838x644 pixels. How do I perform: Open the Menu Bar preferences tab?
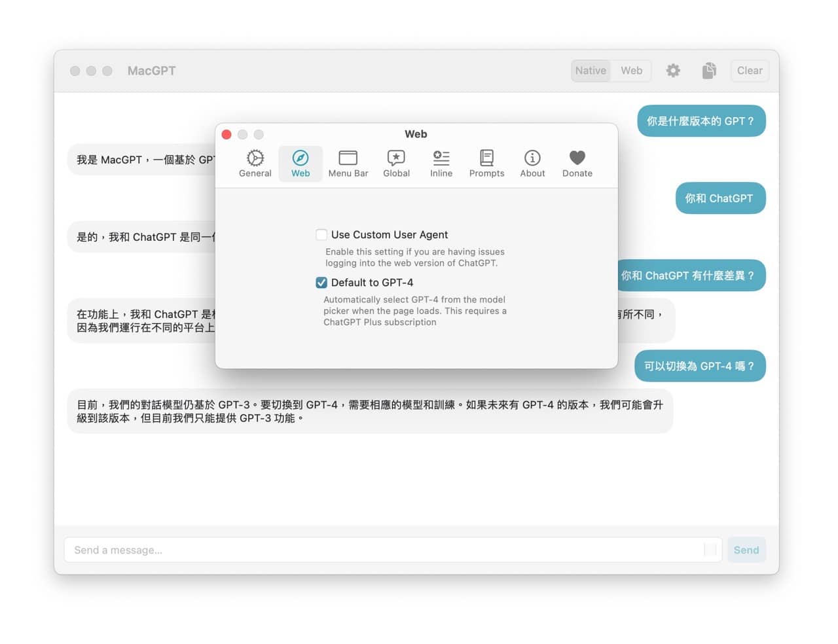coord(348,164)
